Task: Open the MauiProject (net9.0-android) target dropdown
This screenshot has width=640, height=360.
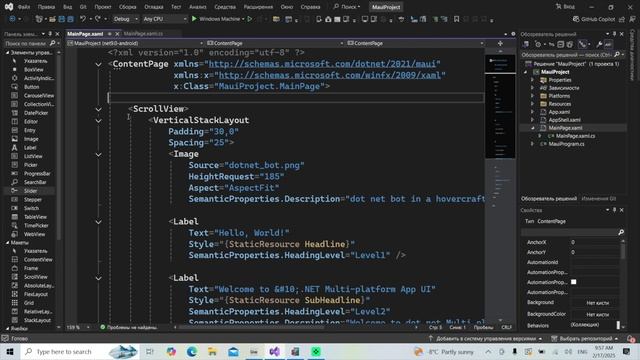Action: point(135,43)
